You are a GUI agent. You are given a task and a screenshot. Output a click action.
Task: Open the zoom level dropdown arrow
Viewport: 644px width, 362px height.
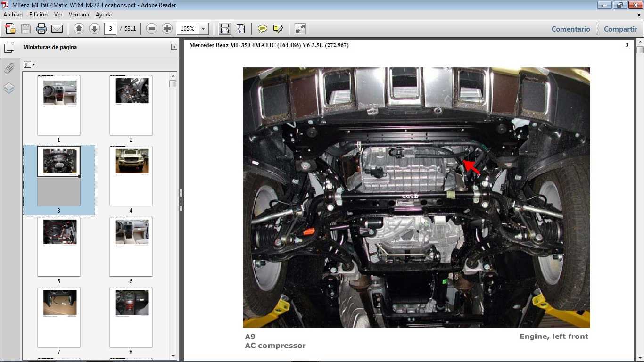coord(204,29)
